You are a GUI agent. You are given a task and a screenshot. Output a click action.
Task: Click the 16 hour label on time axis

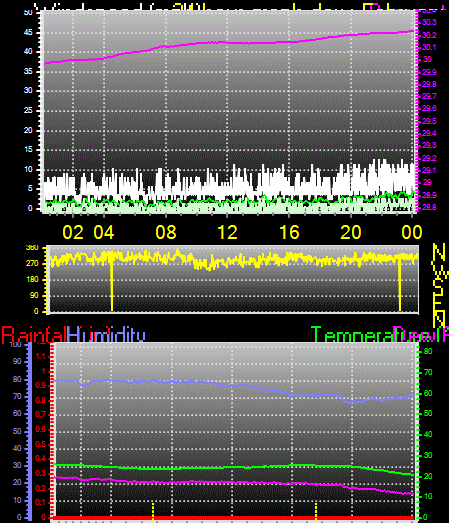pyautogui.click(x=289, y=232)
